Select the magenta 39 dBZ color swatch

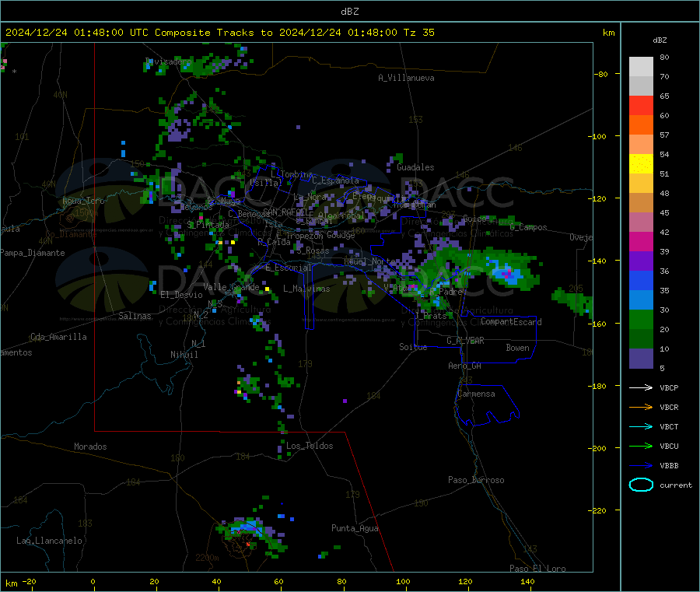coord(641,241)
